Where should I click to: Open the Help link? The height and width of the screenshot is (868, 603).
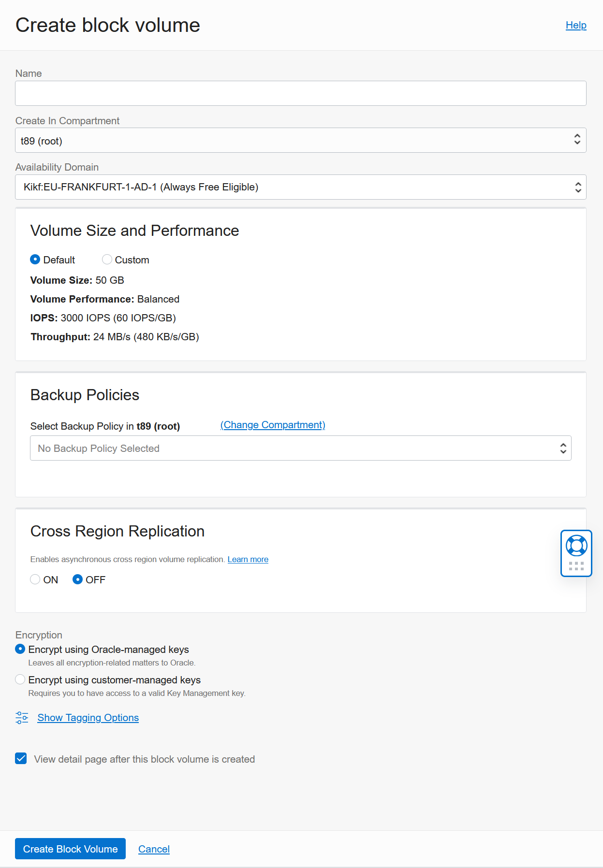click(576, 25)
